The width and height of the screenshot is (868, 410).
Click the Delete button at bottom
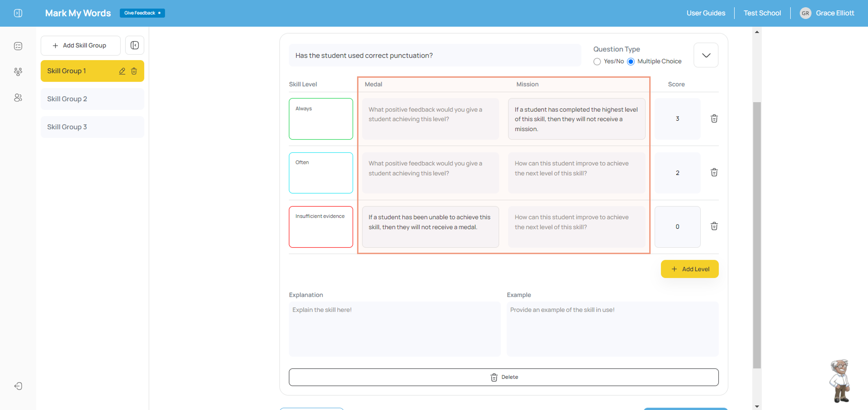pos(504,377)
